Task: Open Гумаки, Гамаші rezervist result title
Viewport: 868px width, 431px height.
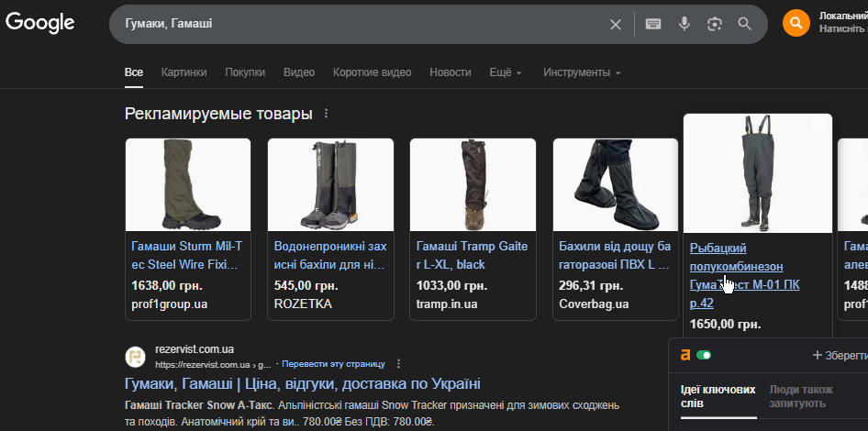Action: [302, 384]
